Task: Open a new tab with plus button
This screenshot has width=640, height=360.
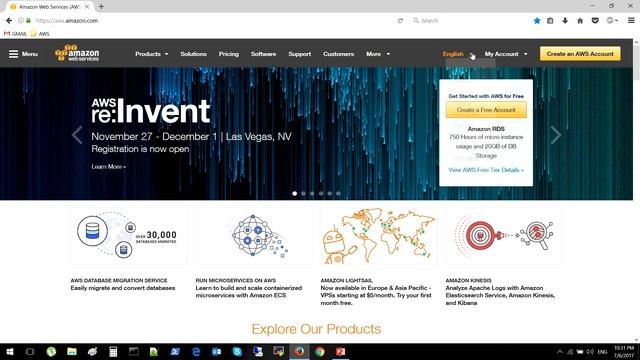Action: pyautogui.click(x=101, y=7)
